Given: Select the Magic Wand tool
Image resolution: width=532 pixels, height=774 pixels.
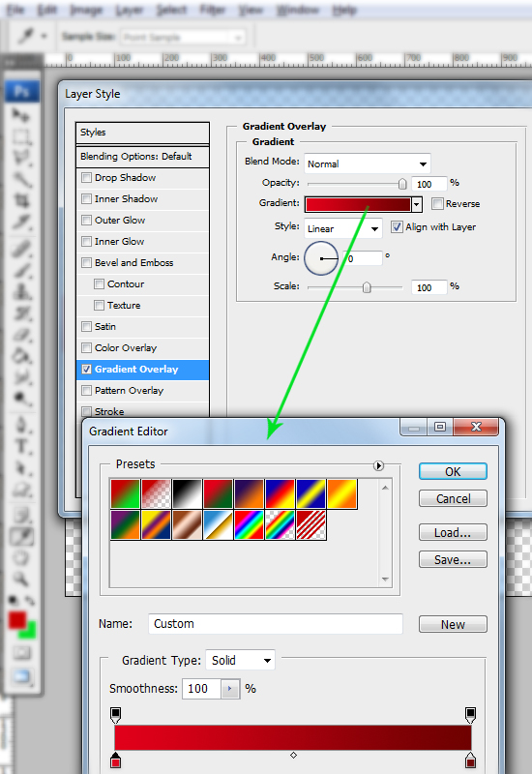Looking at the screenshot, I should coord(20,179).
